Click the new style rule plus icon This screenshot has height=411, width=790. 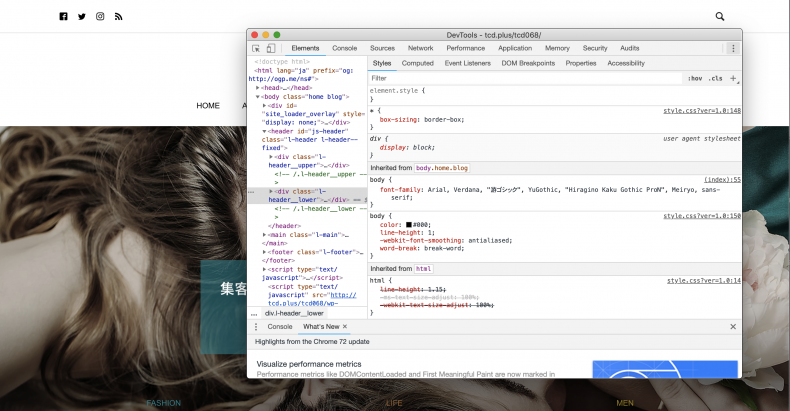click(x=734, y=79)
